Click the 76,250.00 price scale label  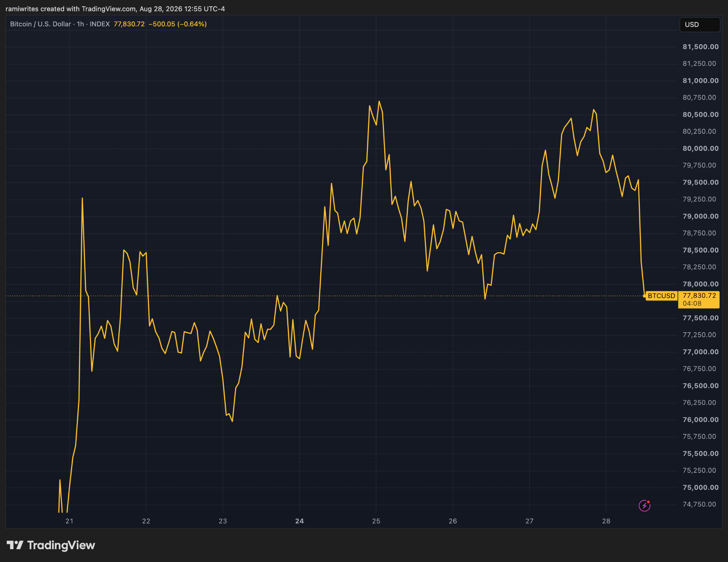[699, 403]
